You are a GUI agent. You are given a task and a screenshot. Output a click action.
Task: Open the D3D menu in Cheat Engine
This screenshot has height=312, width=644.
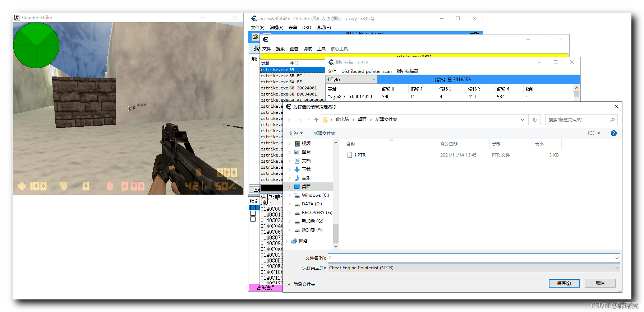pyautogui.click(x=307, y=28)
